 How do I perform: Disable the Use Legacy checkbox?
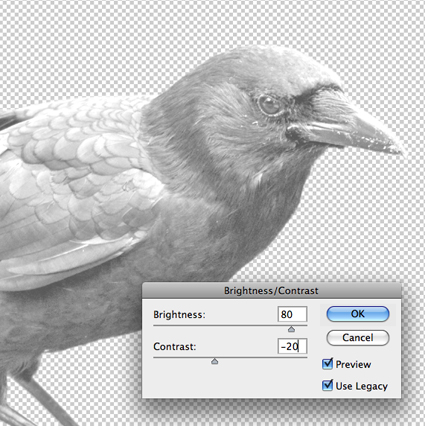(x=327, y=385)
